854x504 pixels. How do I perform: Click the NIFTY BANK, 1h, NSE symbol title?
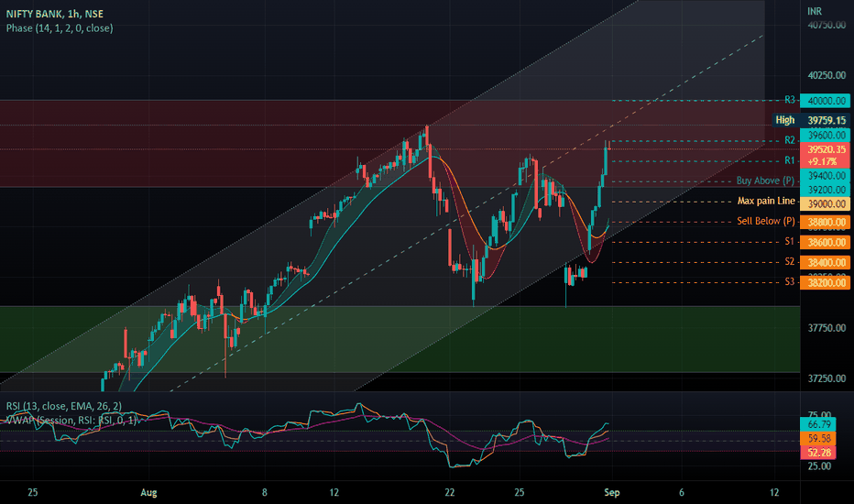(54, 14)
